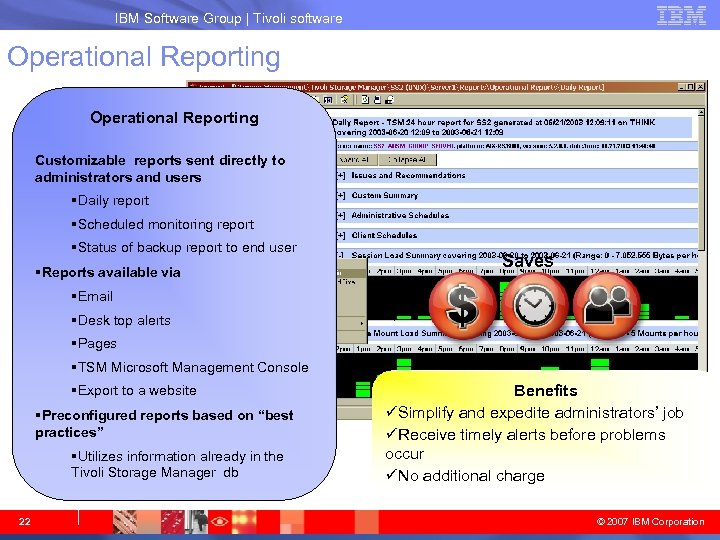Maximize the Daily Report window
Screen dimensions: 720x540
(691, 87)
